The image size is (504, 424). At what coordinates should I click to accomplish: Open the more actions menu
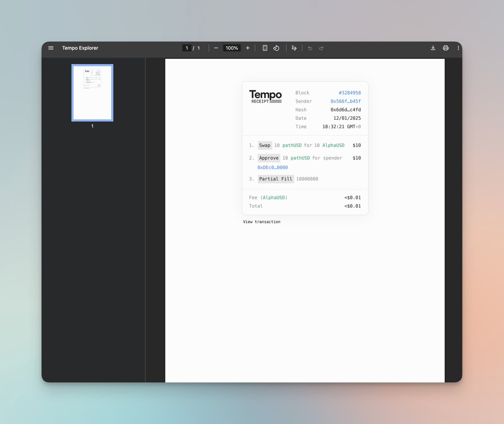458,48
